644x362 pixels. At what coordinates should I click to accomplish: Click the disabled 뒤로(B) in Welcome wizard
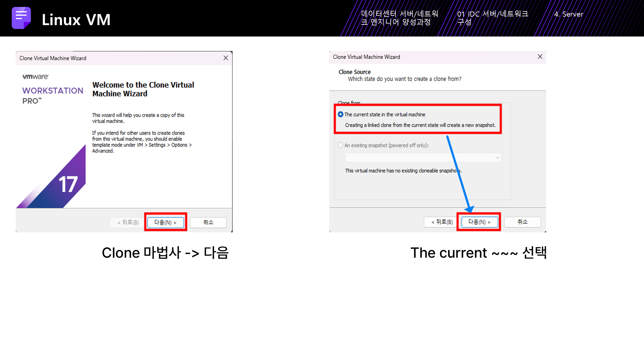(128, 222)
